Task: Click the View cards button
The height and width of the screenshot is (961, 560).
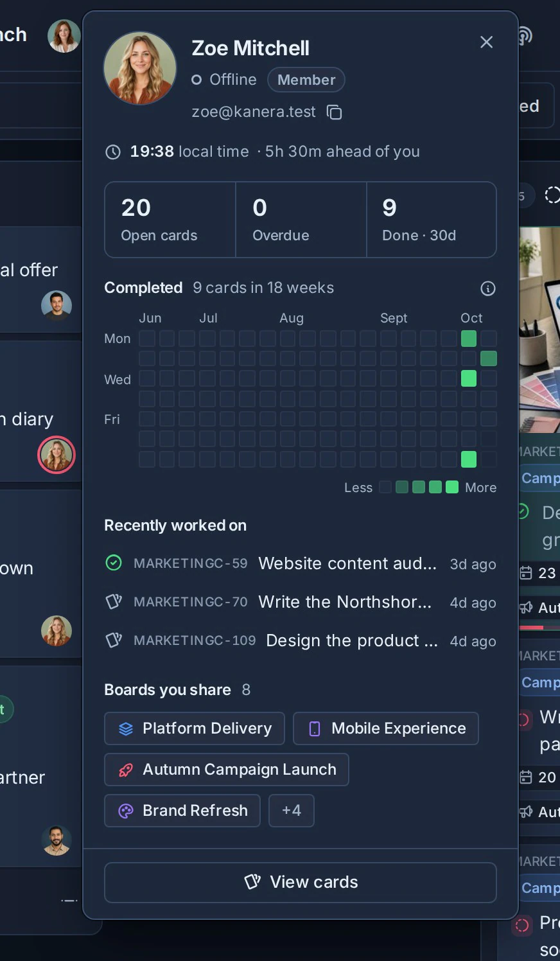Action: pos(301,882)
